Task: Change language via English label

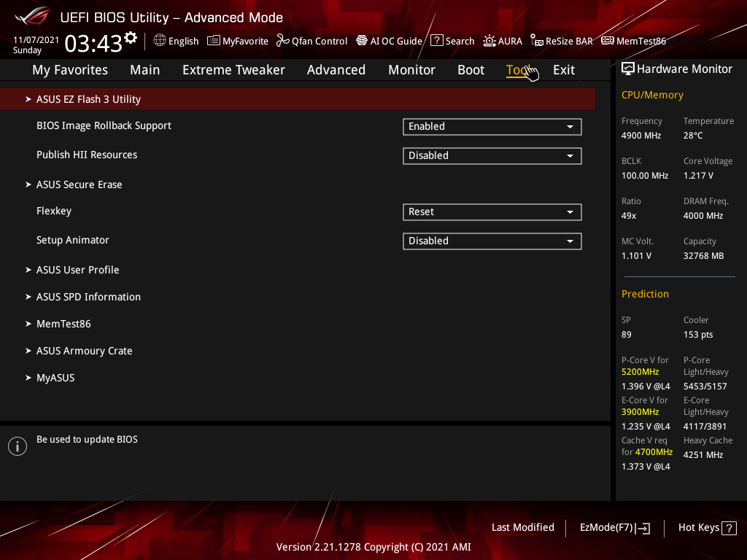Action: pyautogui.click(x=183, y=42)
